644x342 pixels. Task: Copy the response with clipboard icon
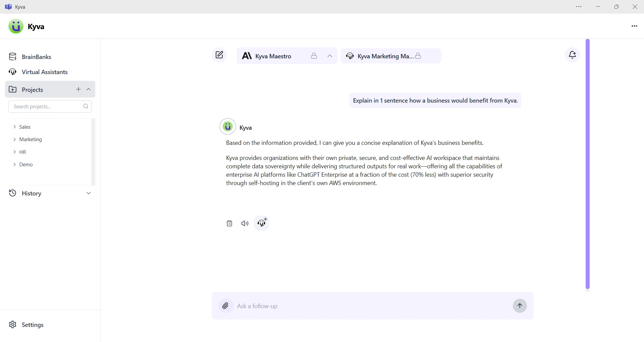pos(229,223)
